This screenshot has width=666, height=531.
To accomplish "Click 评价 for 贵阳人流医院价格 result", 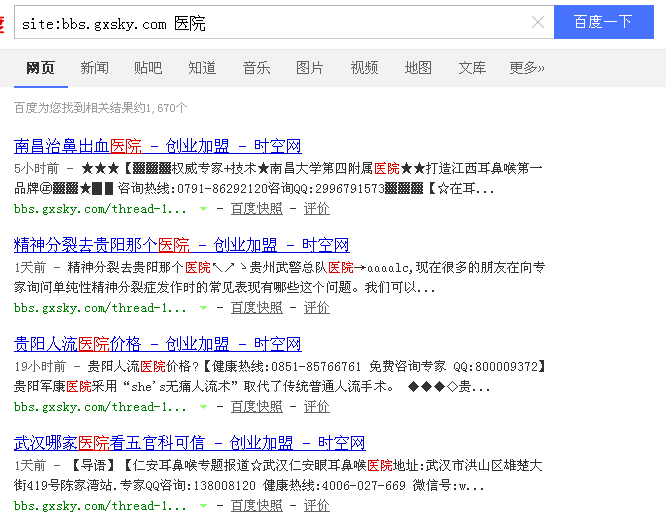I will point(316,407).
